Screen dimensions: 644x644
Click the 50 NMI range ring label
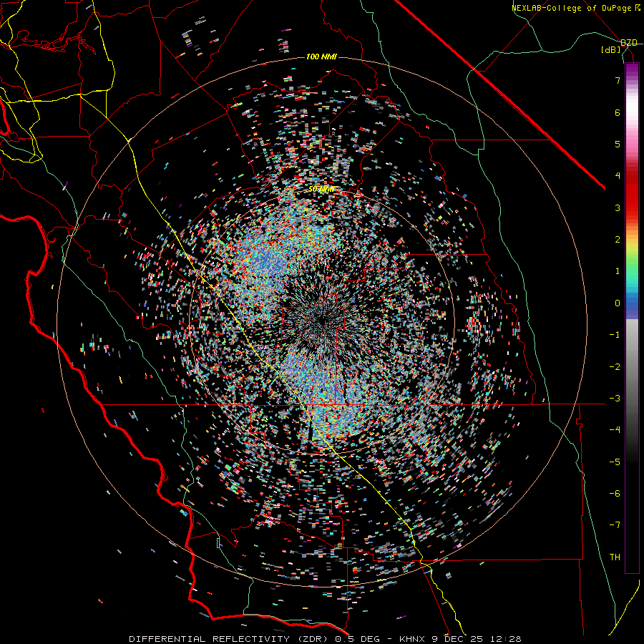tap(321, 190)
